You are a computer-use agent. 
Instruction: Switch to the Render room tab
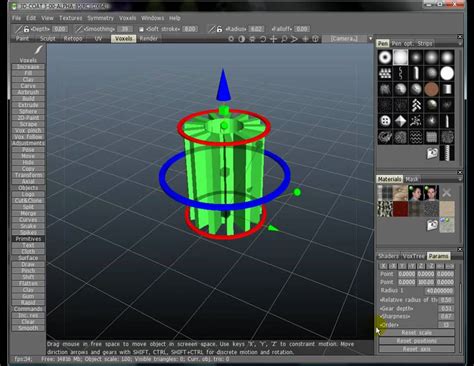[149, 39]
